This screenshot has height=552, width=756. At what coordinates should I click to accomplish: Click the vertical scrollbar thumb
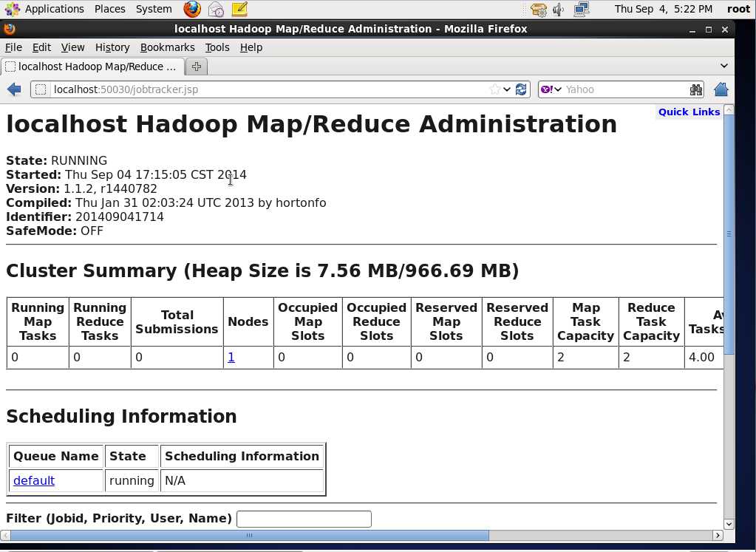[x=729, y=234]
